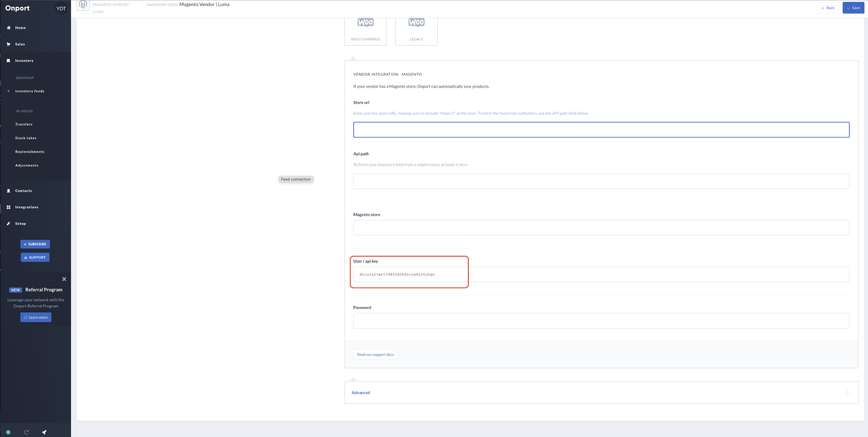The image size is (868, 437).
Task: Click the Magento vendor logo icon
Action: pyautogui.click(x=83, y=5)
